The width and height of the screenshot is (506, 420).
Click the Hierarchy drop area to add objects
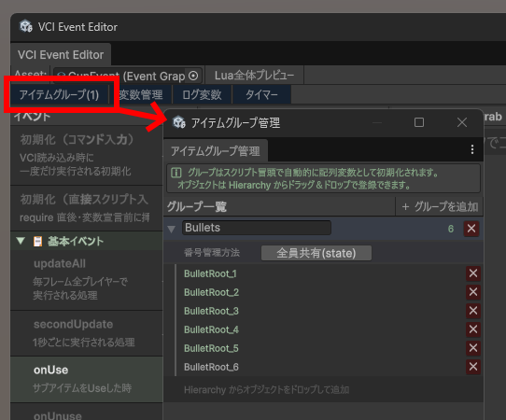pyautogui.click(x=323, y=390)
